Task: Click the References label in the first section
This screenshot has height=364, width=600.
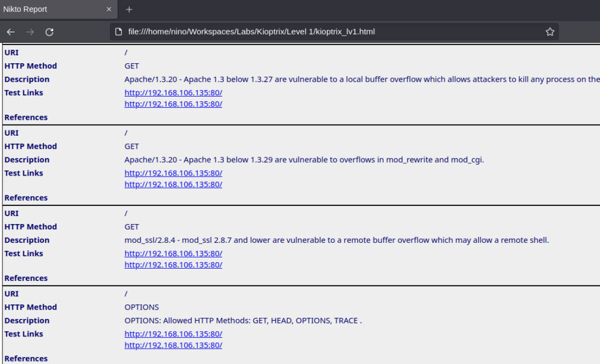Action: [x=26, y=117]
